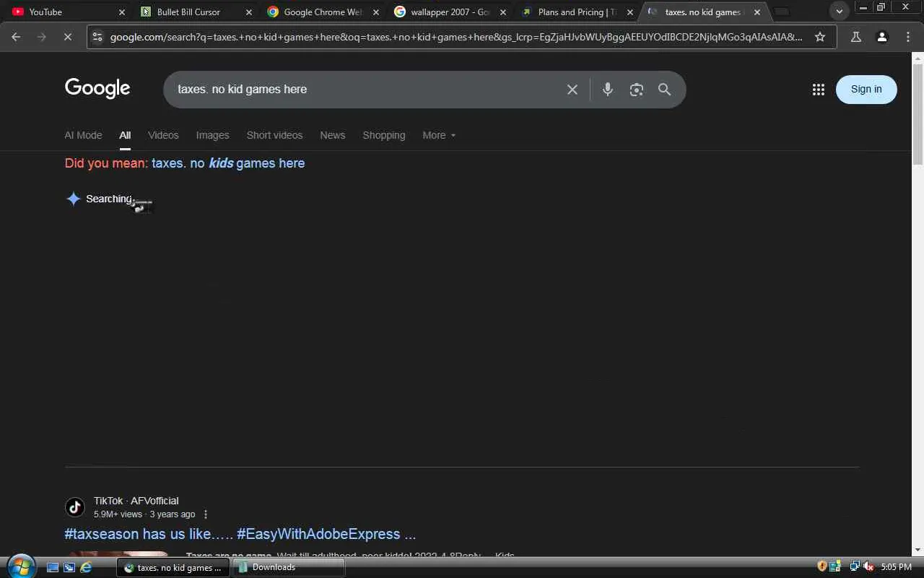Open the Downloads taskbar button
Screen dimensions: 924x578
pos(288,568)
